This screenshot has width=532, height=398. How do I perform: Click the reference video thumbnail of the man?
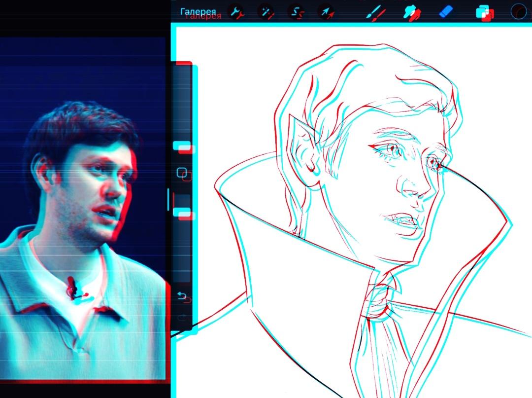pyautogui.click(x=83, y=208)
